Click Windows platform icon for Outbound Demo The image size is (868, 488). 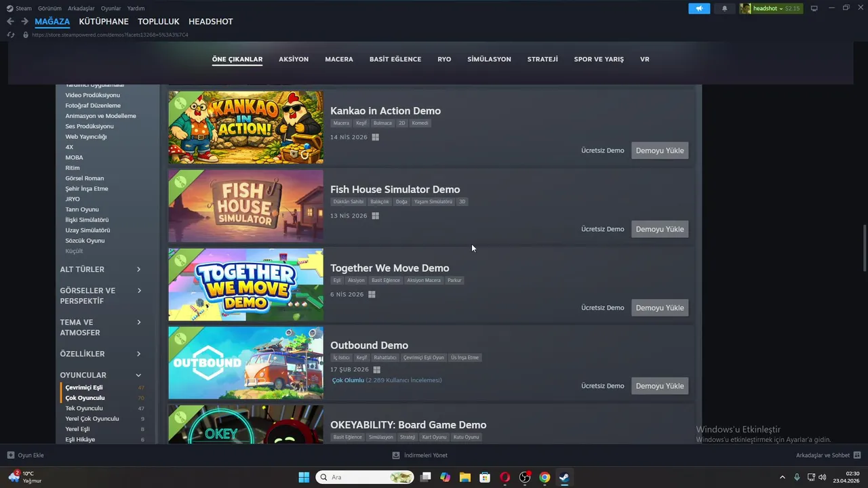(x=376, y=369)
